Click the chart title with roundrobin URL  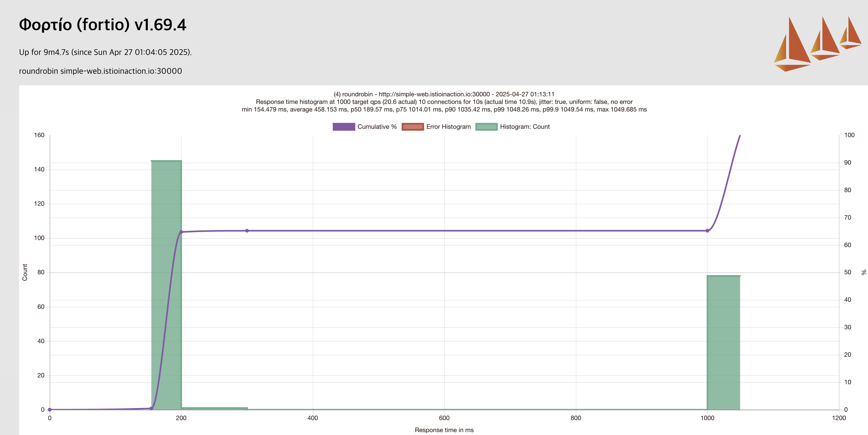tap(444, 94)
